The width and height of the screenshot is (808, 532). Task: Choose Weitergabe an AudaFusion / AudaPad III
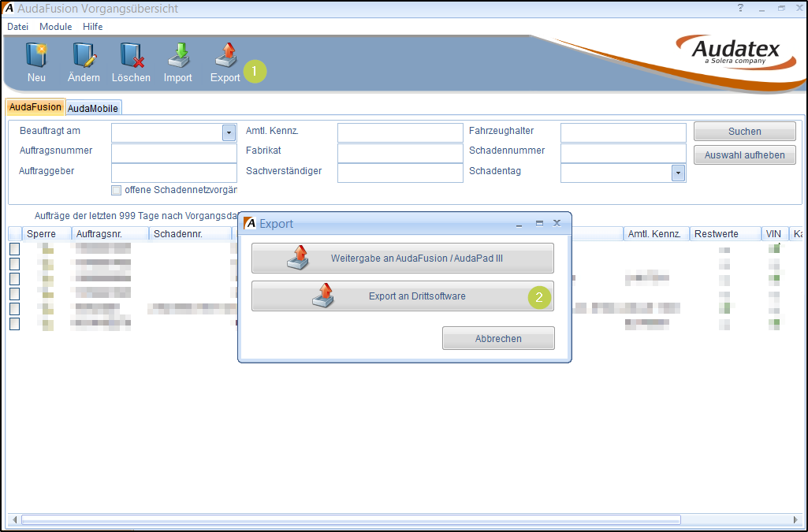point(402,258)
